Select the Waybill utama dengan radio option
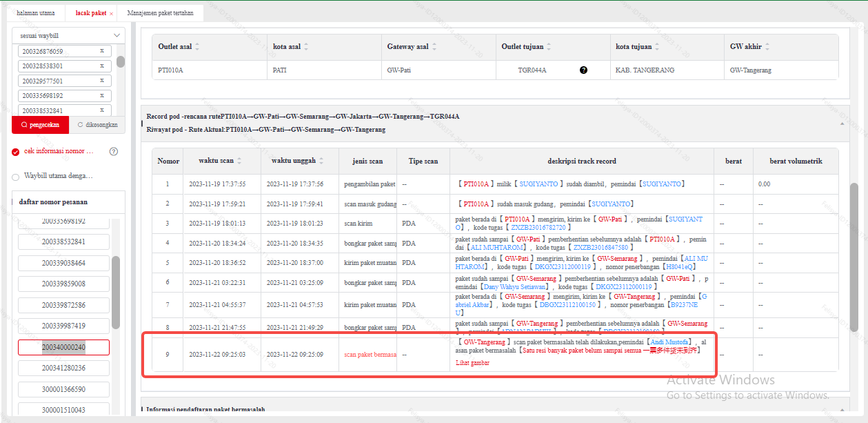Screen dimensions: 868x423 click(16, 177)
